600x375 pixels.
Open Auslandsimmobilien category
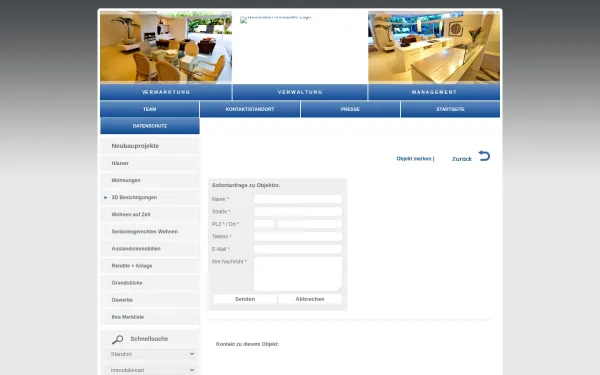(x=150, y=249)
